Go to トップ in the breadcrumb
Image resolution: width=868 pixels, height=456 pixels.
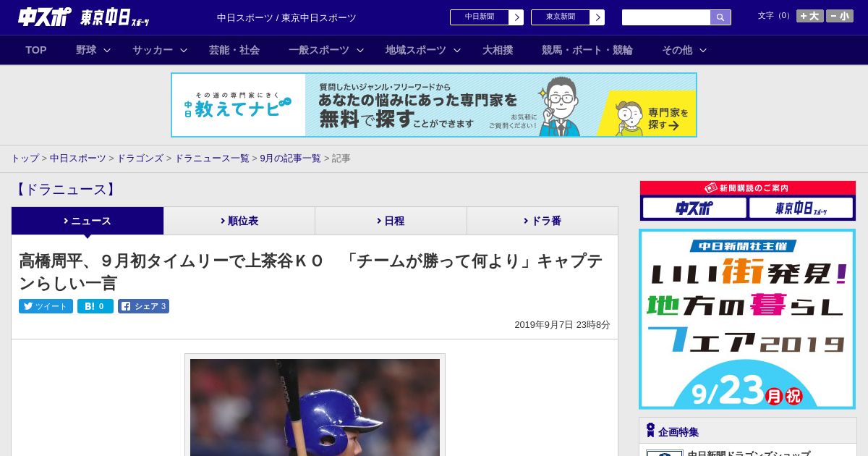coord(25,158)
